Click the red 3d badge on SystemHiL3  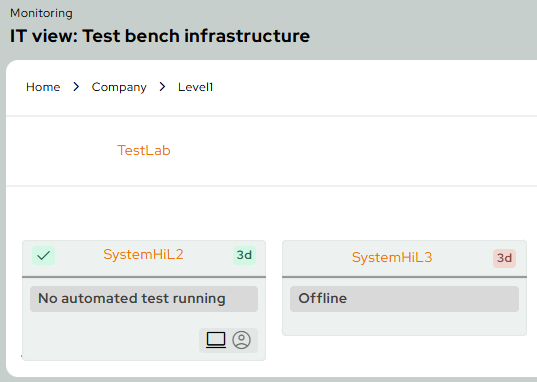pyautogui.click(x=504, y=258)
